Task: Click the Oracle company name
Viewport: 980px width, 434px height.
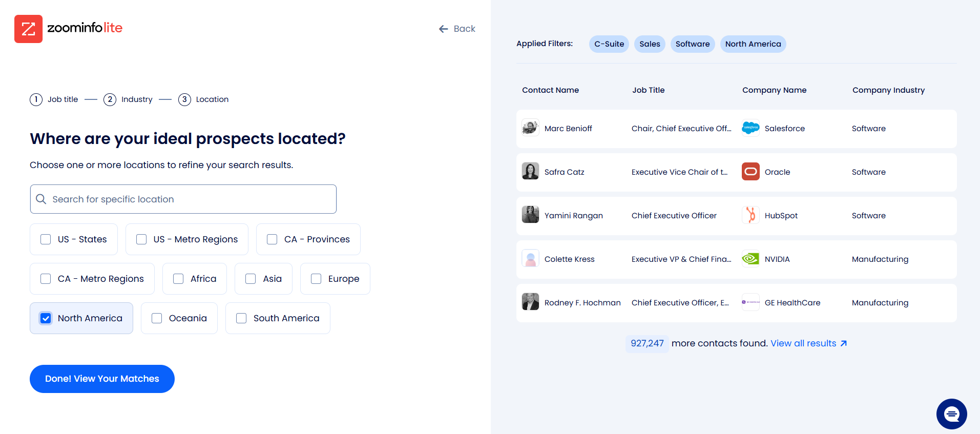Action: click(x=777, y=172)
